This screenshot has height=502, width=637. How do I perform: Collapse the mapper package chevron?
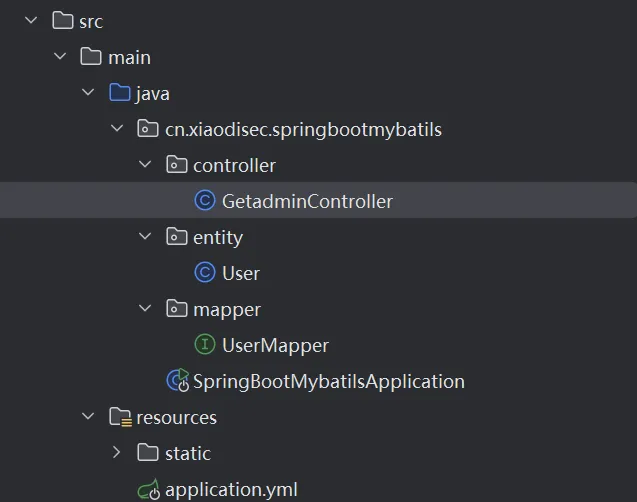pos(145,309)
